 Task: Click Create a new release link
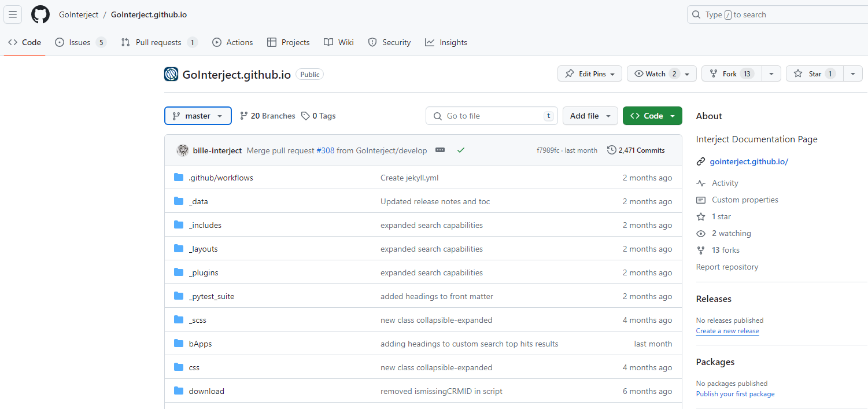727,331
